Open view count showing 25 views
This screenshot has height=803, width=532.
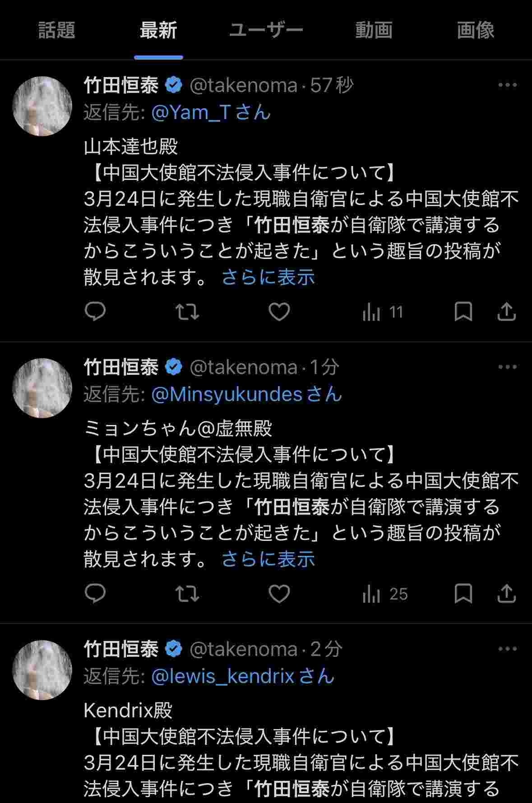click(x=385, y=594)
